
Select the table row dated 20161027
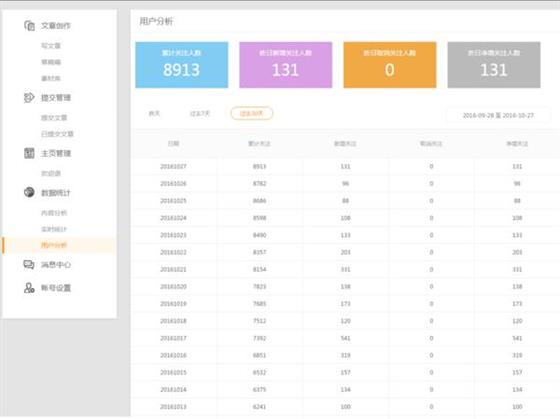tap(345, 166)
